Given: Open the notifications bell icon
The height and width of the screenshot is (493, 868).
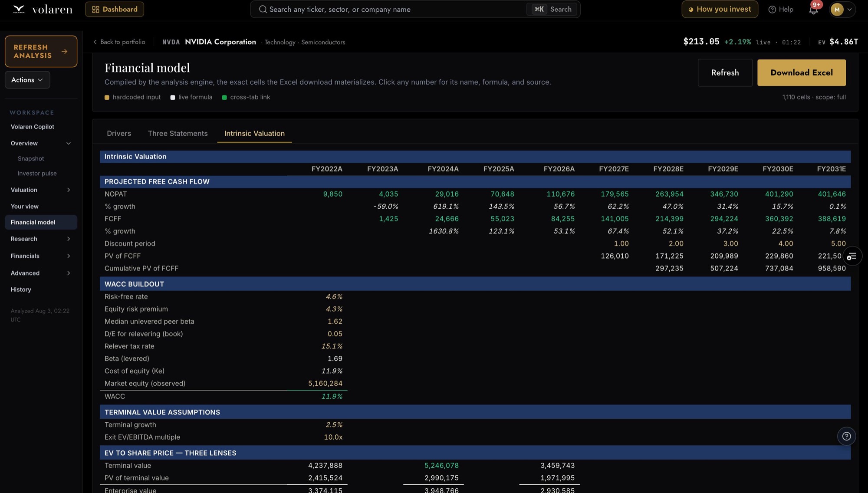Looking at the screenshot, I should [x=813, y=9].
